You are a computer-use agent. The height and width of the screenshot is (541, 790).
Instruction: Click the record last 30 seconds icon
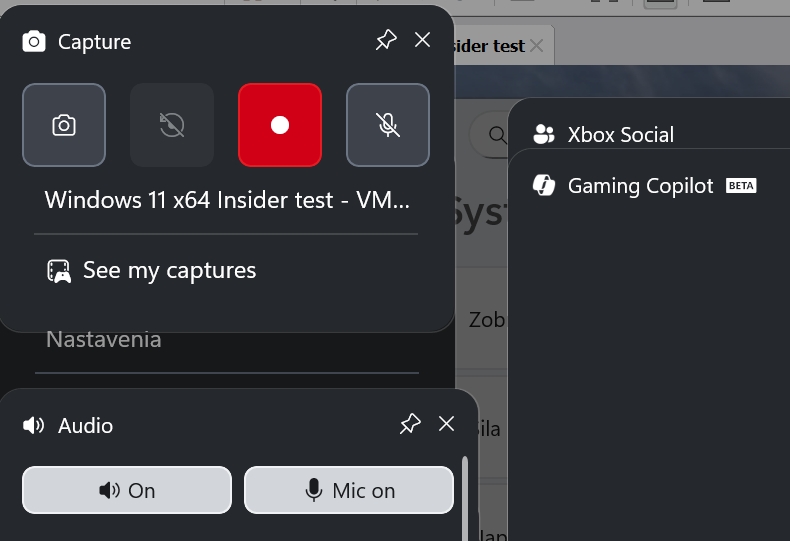click(x=172, y=125)
